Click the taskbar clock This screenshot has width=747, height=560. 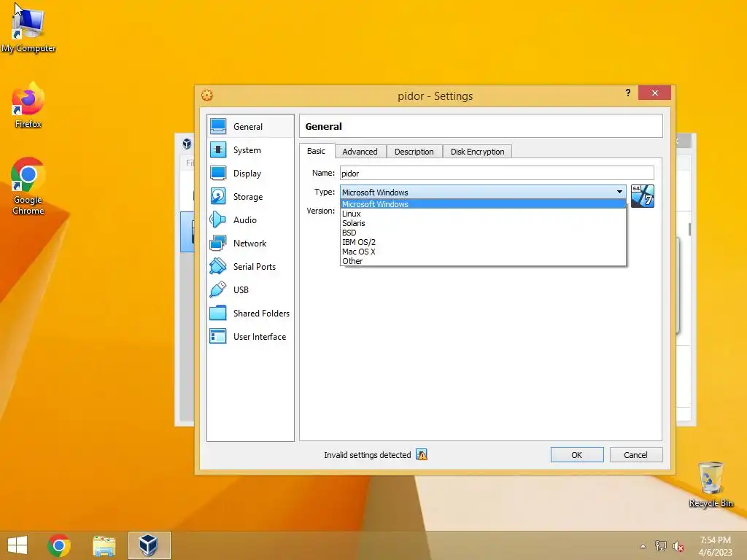coord(715,545)
